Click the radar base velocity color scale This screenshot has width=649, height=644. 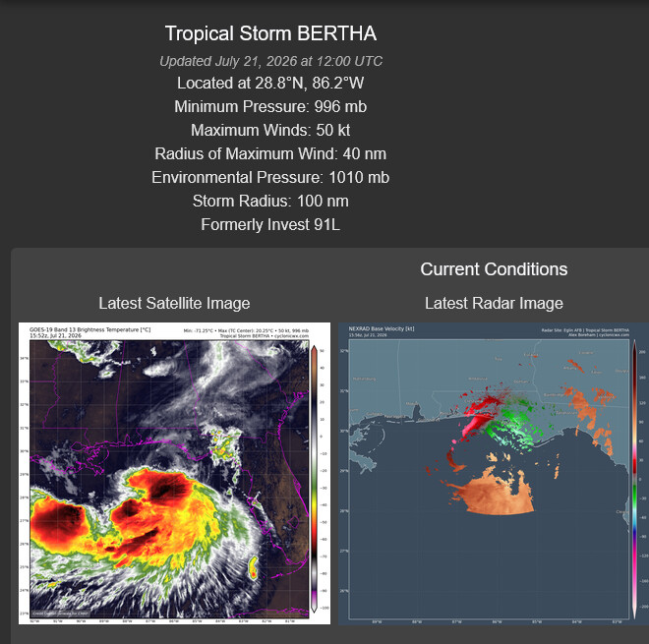[x=635, y=479]
